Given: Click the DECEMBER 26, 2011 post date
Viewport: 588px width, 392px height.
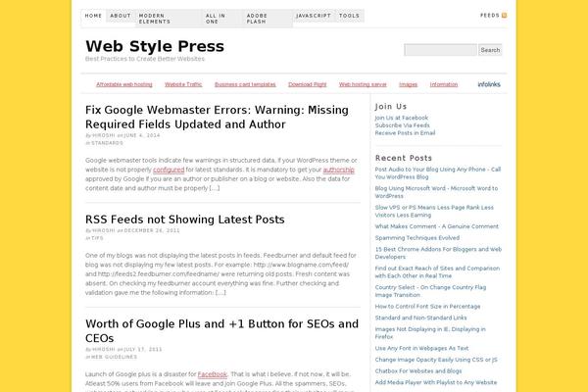Looking at the screenshot, I should [152, 230].
